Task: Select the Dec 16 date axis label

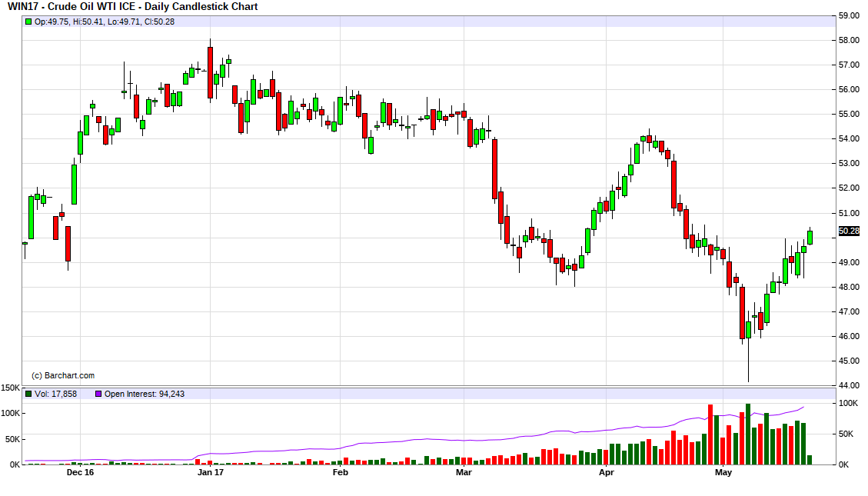Action: coord(80,473)
